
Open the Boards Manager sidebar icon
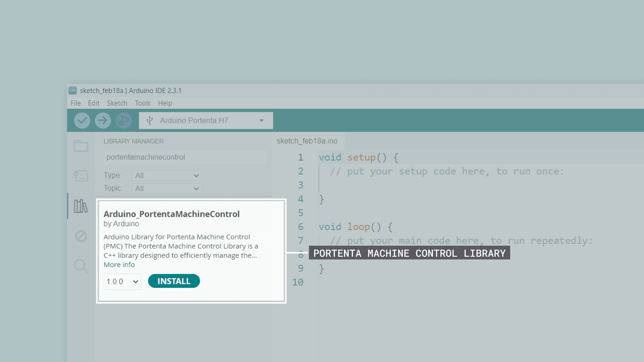pyautogui.click(x=81, y=176)
